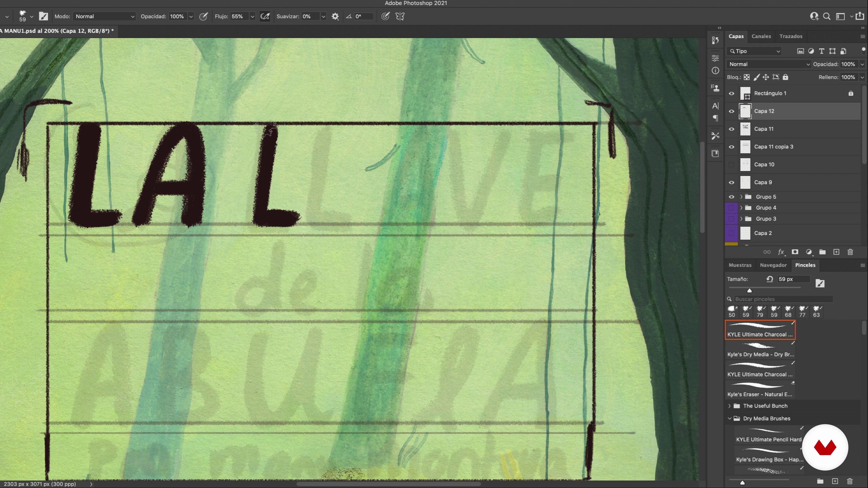
Task: Open butterfly symmetry paint options
Action: pos(400,16)
